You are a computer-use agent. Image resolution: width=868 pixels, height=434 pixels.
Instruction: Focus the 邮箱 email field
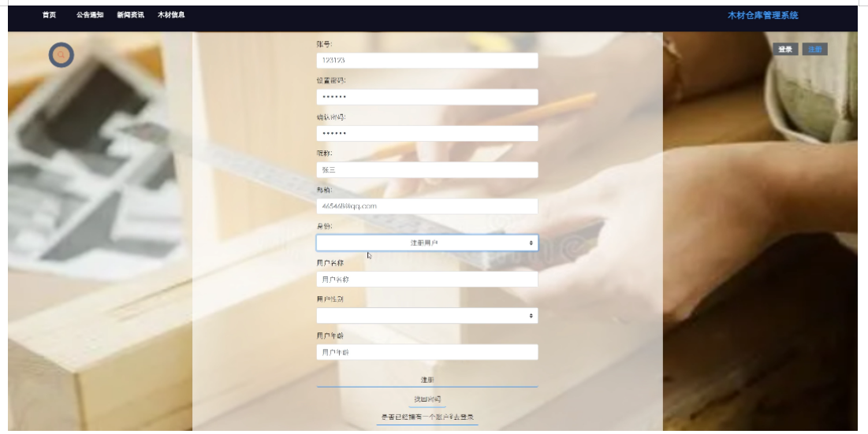coord(427,206)
